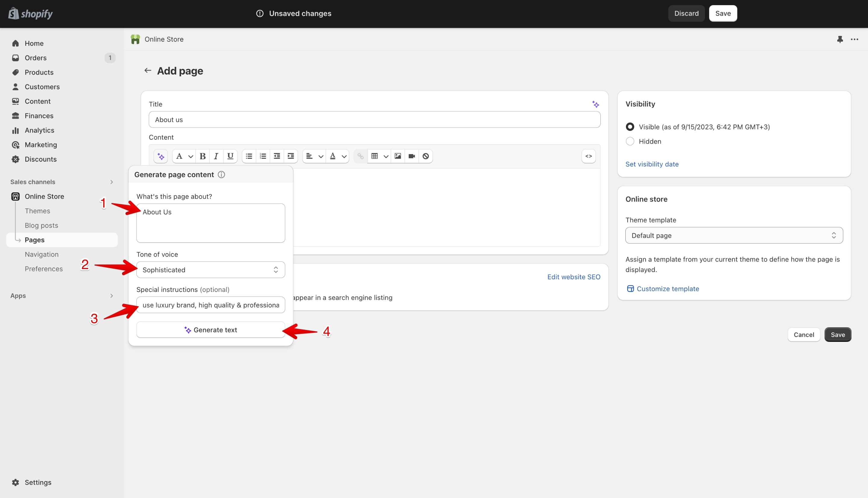This screenshot has height=498, width=868.
Task: Expand the Sales channels section
Action: tap(112, 182)
